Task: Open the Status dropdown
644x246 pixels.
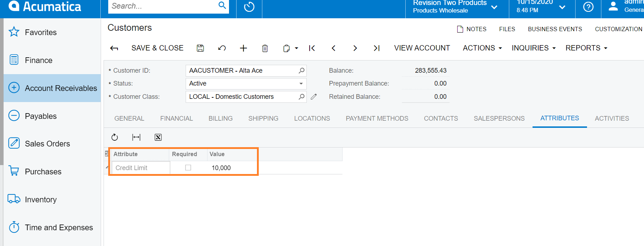Action: [x=301, y=83]
